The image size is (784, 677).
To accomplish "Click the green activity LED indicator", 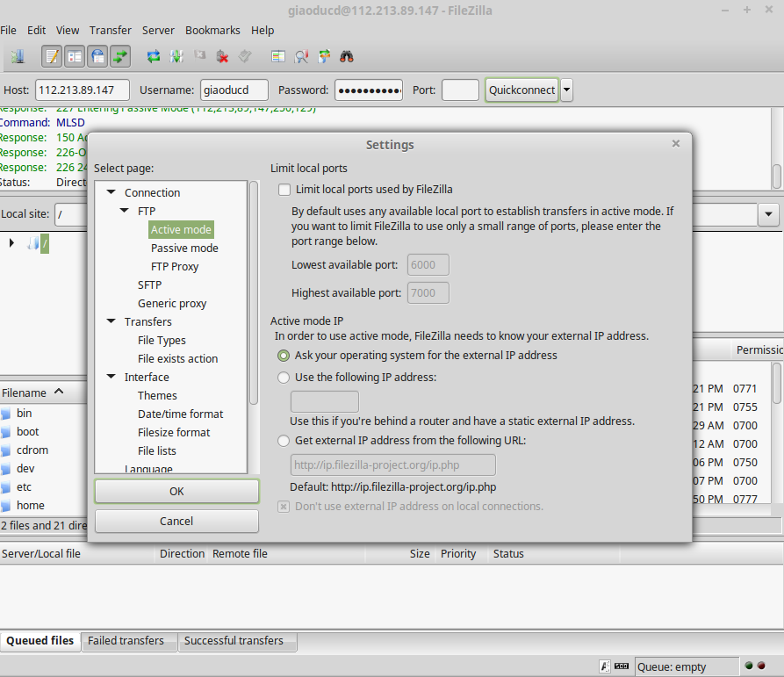I will point(749,666).
